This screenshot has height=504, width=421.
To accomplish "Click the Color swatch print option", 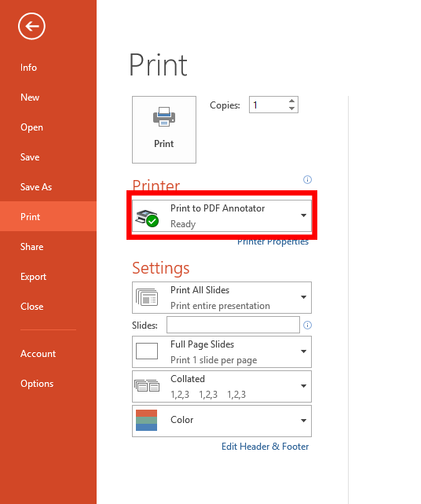I will (221, 421).
